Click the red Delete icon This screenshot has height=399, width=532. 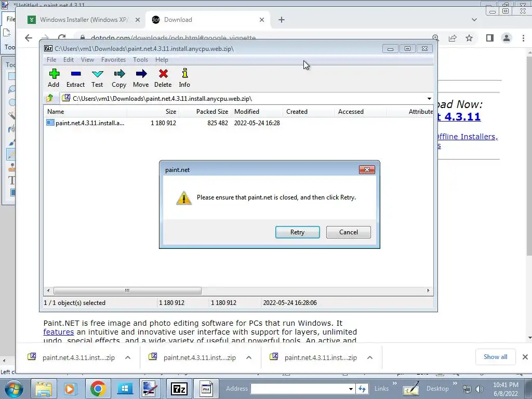tap(163, 78)
